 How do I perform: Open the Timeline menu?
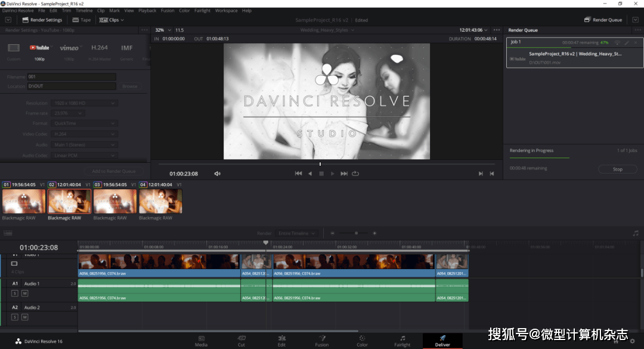coord(84,11)
